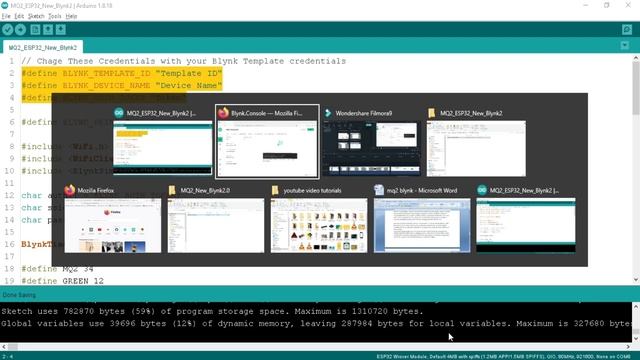Image resolution: width=640 pixels, height=360 pixels.
Task: Click Arduino icon in window title bar
Action: coord(4,5)
